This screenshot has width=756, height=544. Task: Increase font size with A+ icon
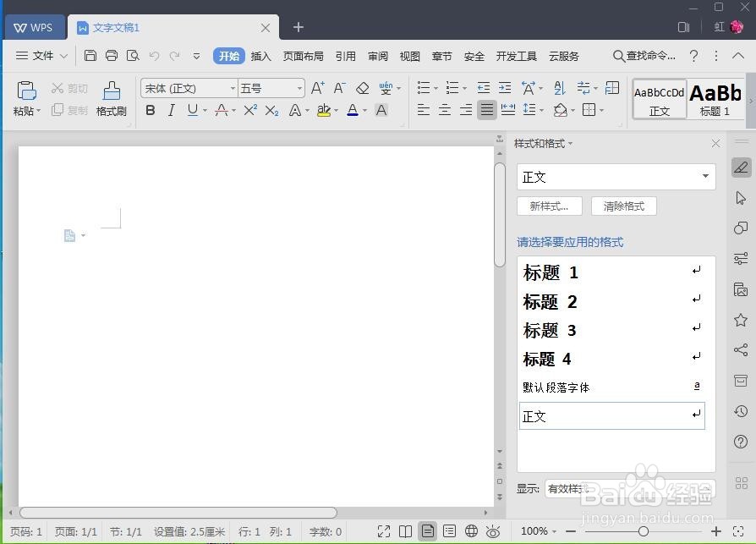click(x=317, y=88)
